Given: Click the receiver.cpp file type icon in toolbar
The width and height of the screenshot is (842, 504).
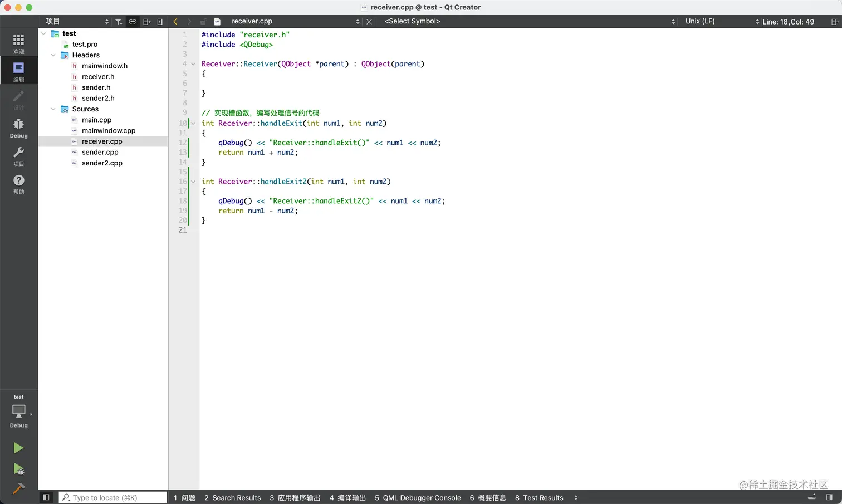Looking at the screenshot, I should pyautogui.click(x=218, y=22).
